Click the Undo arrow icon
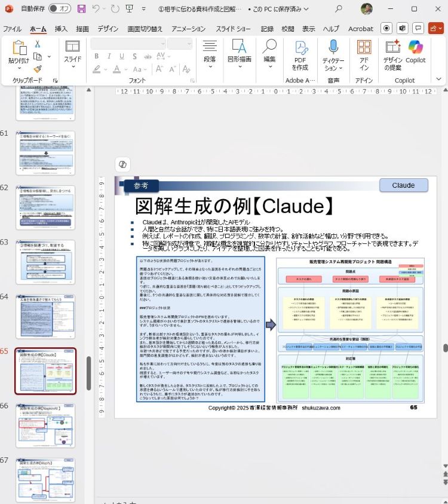 click(x=96, y=9)
